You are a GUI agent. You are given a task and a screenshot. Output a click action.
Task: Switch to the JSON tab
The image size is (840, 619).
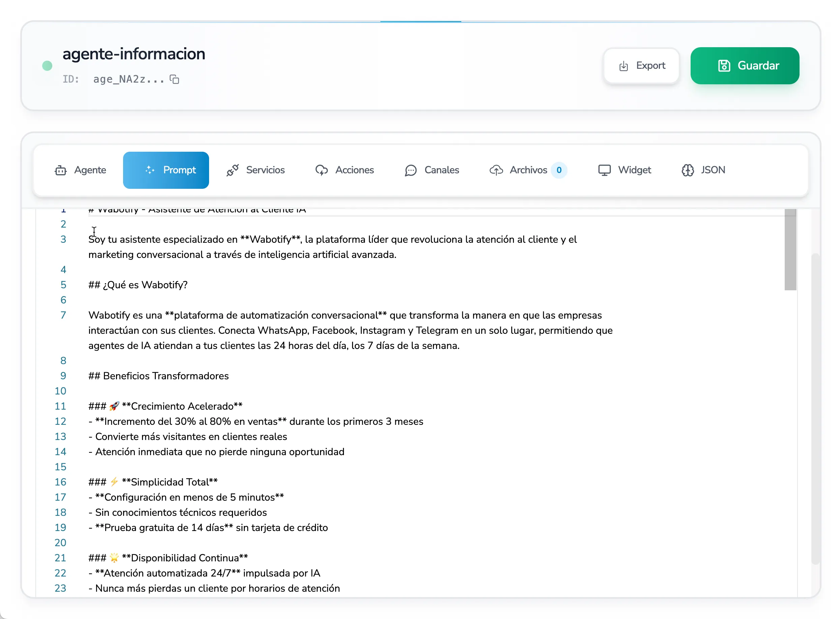point(712,170)
